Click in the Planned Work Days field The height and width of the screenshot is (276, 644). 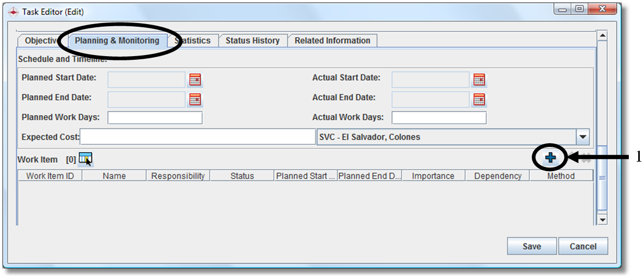(x=155, y=118)
